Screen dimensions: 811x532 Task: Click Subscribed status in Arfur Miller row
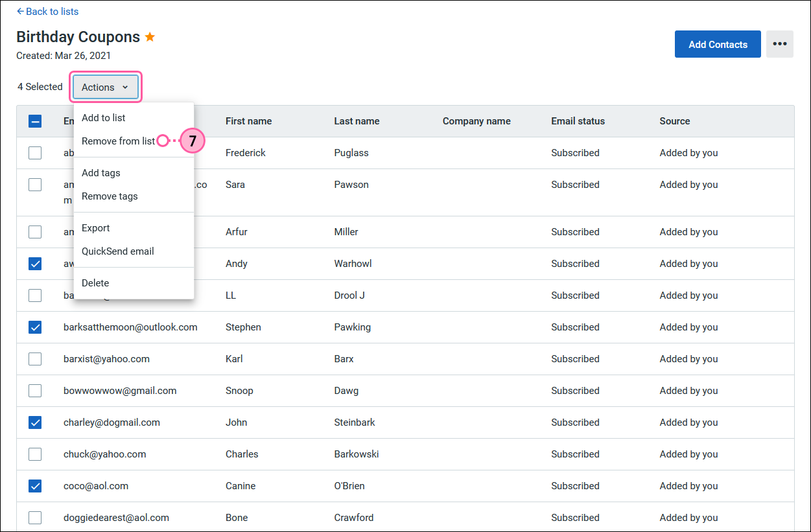pyautogui.click(x=575, y=232)
